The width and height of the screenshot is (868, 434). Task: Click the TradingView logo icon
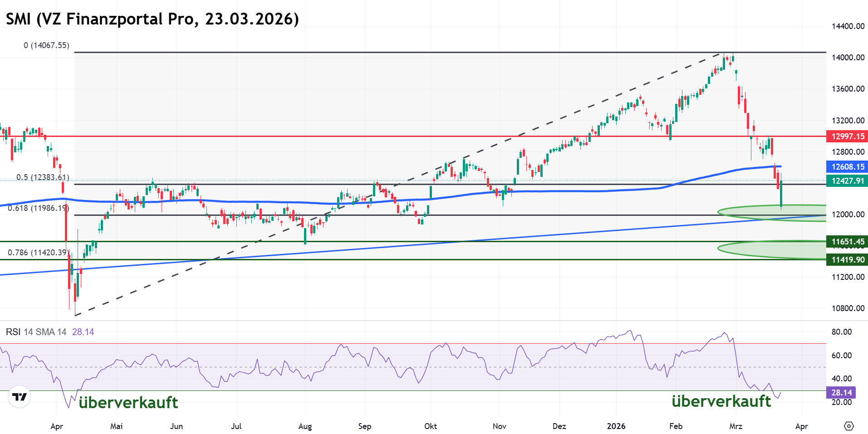tap(20, 397)
